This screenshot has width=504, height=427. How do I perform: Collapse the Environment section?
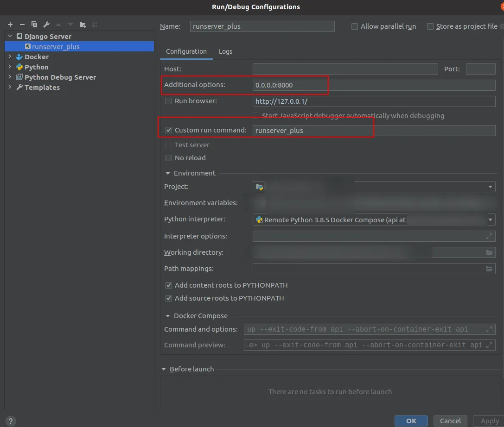tap(167, 173)
